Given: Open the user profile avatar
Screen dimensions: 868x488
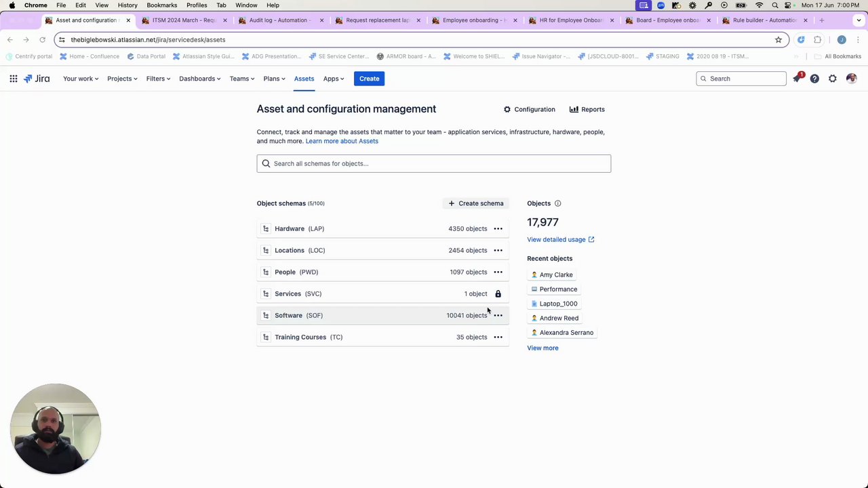Looking at the screenshot, I should tap(851, 79).
